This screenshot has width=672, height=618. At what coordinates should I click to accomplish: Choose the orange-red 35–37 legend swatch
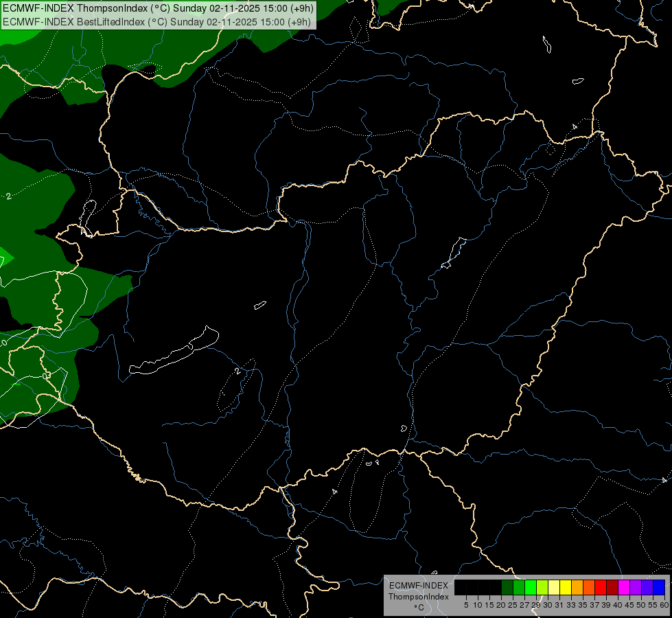pos(589,587)
